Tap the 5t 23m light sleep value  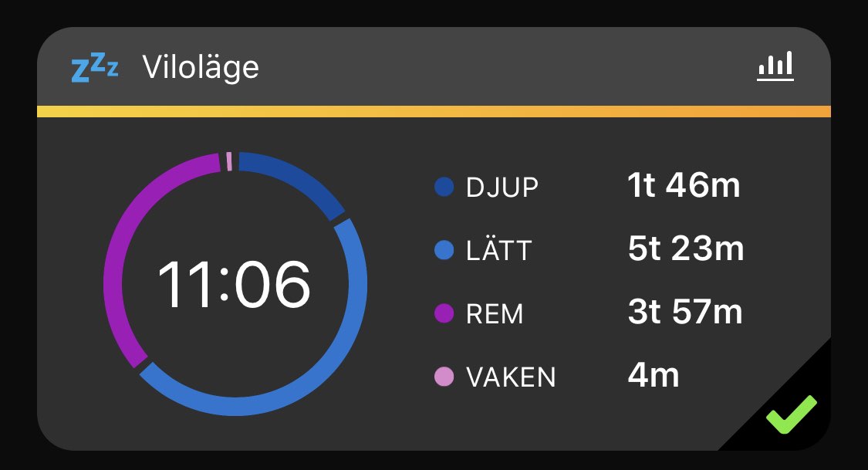click(686, 249)
